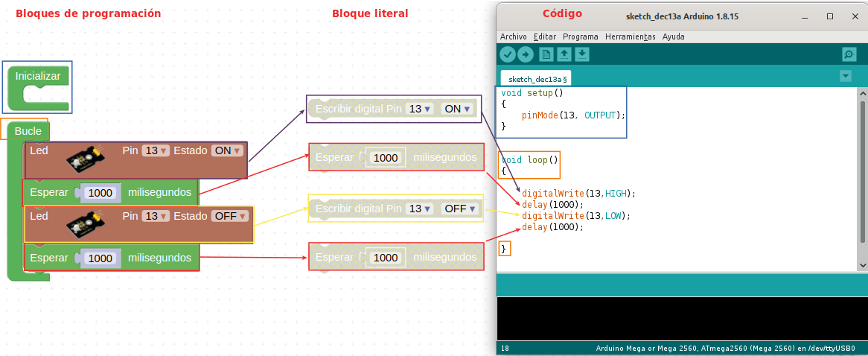This screenshot has width=868, height=356.
Task: Select the Bucle block label
Action: pos(28,131)
